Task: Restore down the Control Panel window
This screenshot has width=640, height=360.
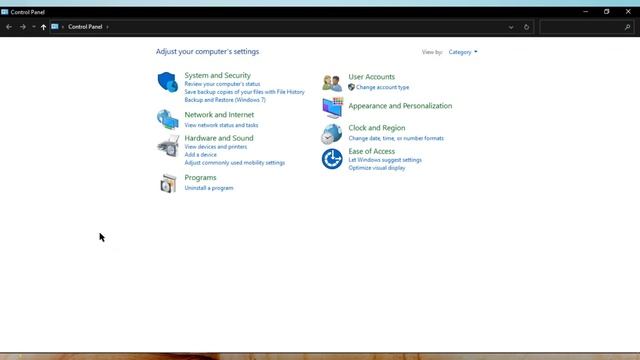Action: 607,12
